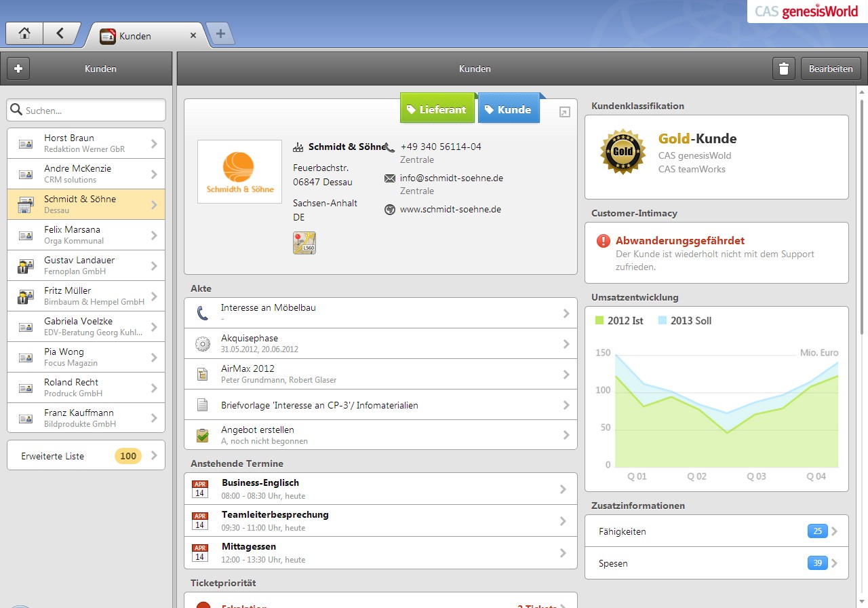Click calendar icon for Business-Englisch
The height and width of the screenshot is (608, 868).
click(x=200, y=489)
